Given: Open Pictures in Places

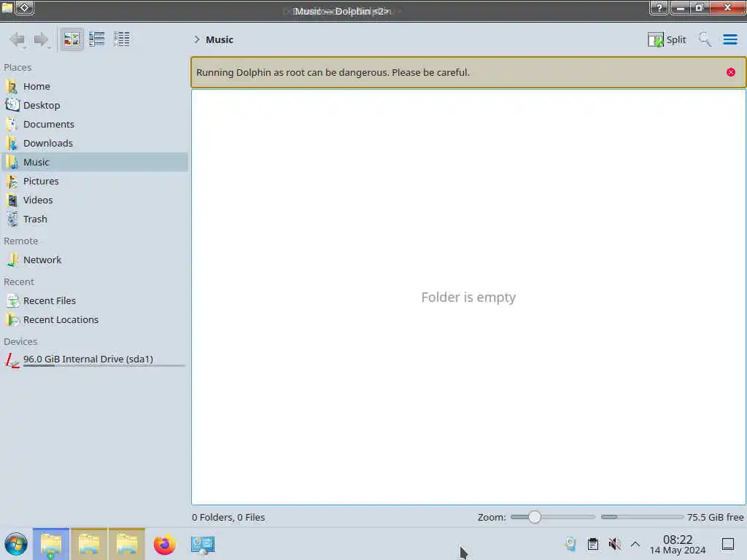Looking at the screenshot, I should [95, 182].
